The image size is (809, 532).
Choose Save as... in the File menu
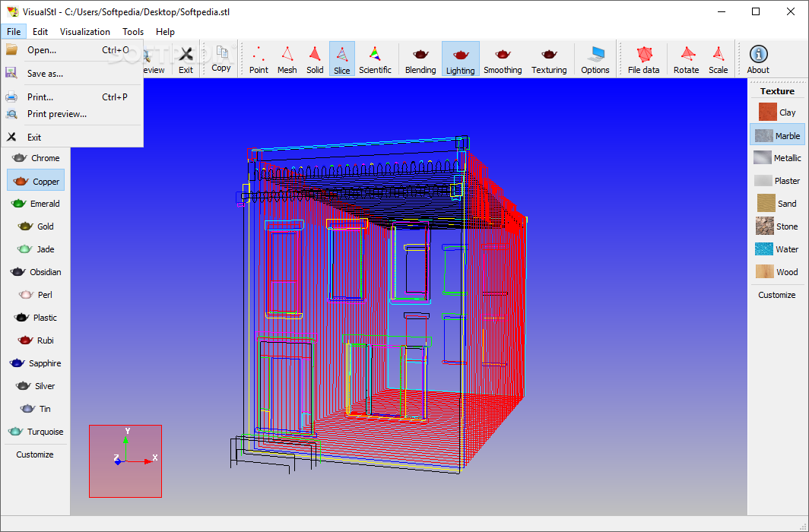pos(72,74)
